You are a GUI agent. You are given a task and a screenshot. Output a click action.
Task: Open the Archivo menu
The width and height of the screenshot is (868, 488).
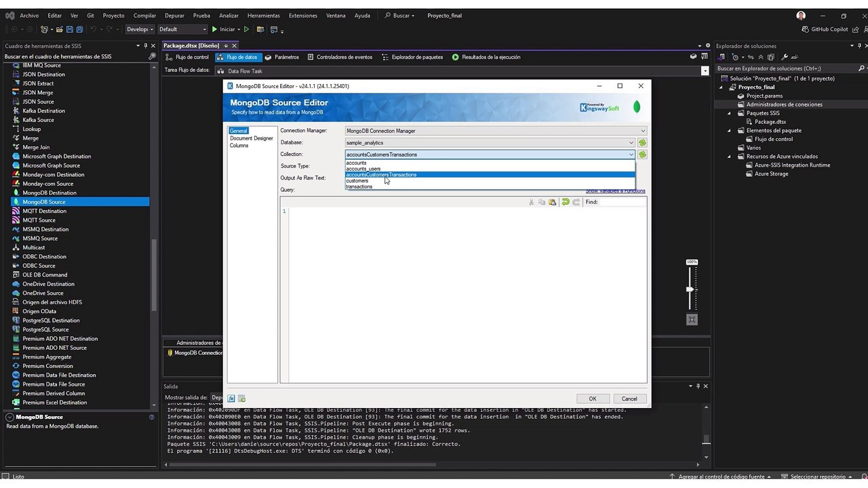pos(29,16)
